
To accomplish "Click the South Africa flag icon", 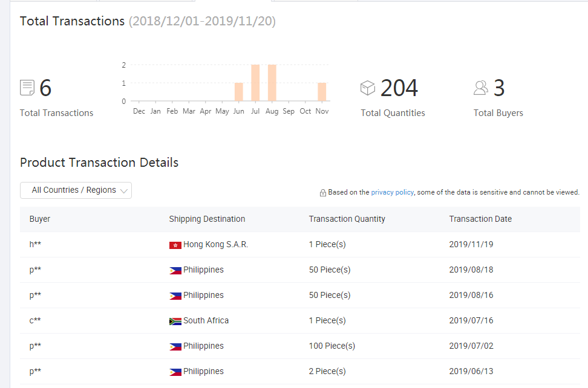I will [x=175, y=322].
